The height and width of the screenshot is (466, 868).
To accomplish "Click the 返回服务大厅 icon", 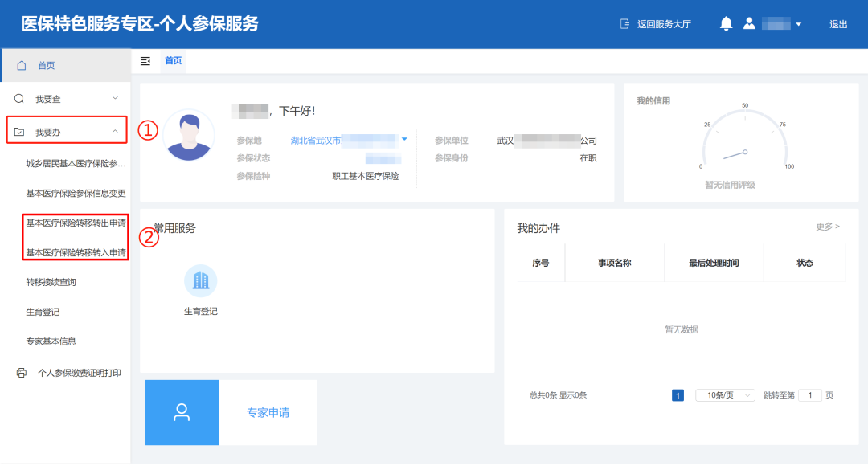I will pyautogui.click(x=625, y=24).
